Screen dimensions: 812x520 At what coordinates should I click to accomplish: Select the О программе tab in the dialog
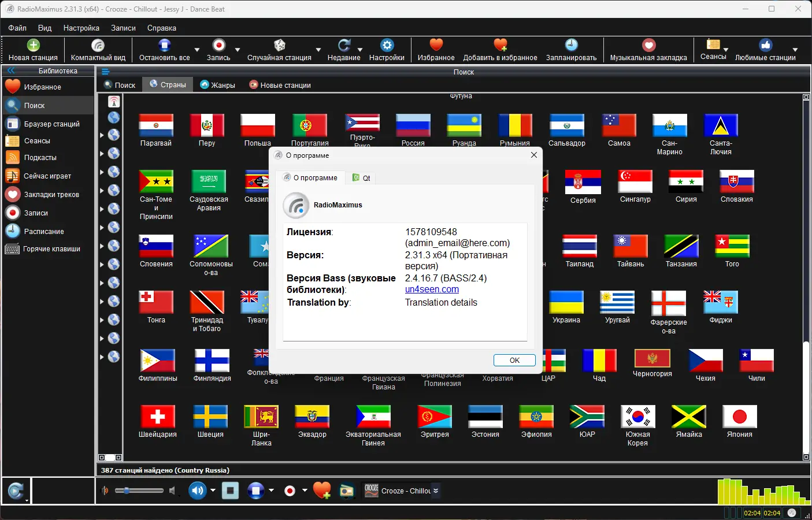(x=310, y=177)
